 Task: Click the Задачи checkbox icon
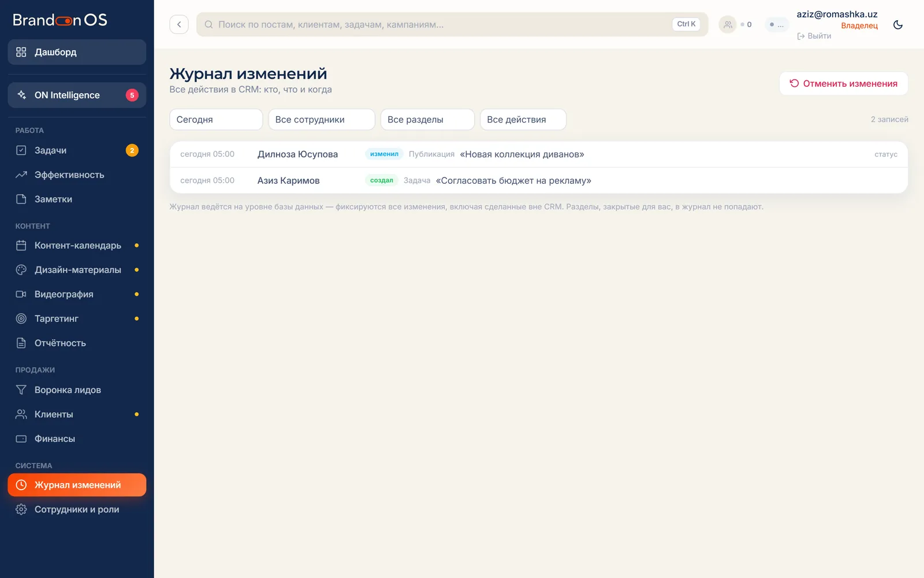[x=21, y=150]
